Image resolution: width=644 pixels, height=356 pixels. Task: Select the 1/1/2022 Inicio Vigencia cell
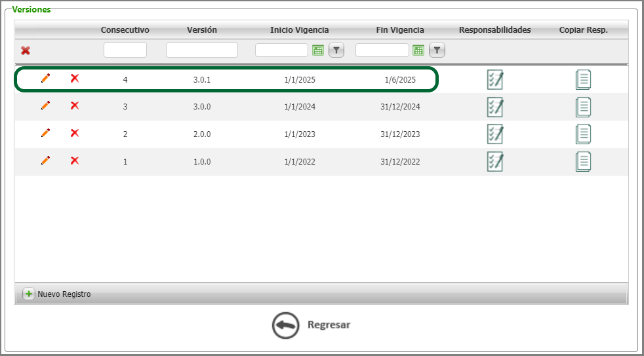point(300,162)
